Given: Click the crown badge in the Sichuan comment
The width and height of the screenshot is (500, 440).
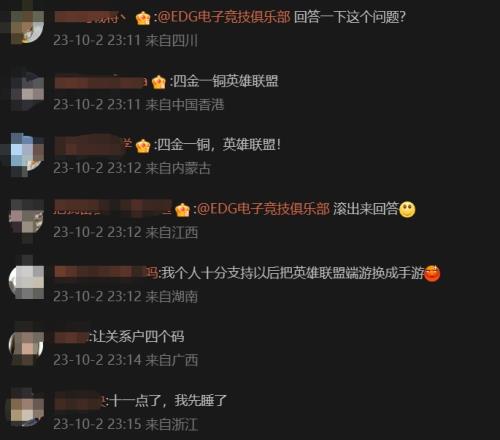Looking at the screenshot, I should [x=143, y=18].
